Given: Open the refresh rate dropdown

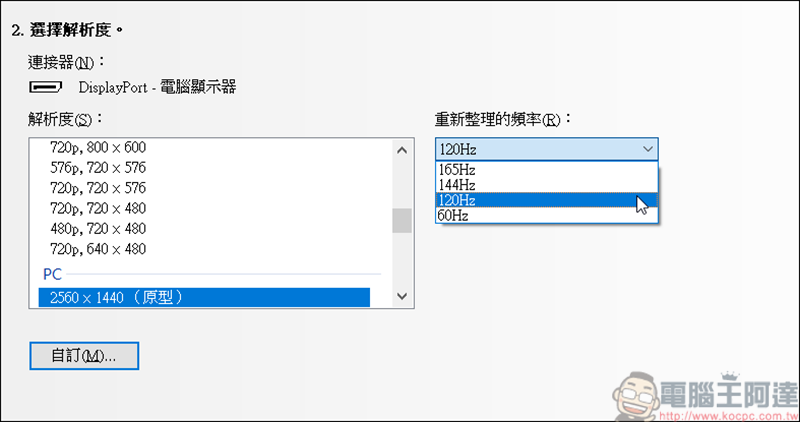Looking at the screenshot, I should coord(547,150).
